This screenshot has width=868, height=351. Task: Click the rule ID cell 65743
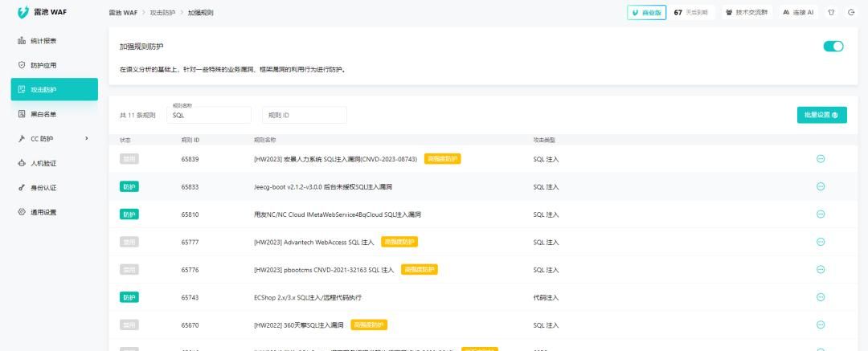pyautogui.click(x=190, y=297)
